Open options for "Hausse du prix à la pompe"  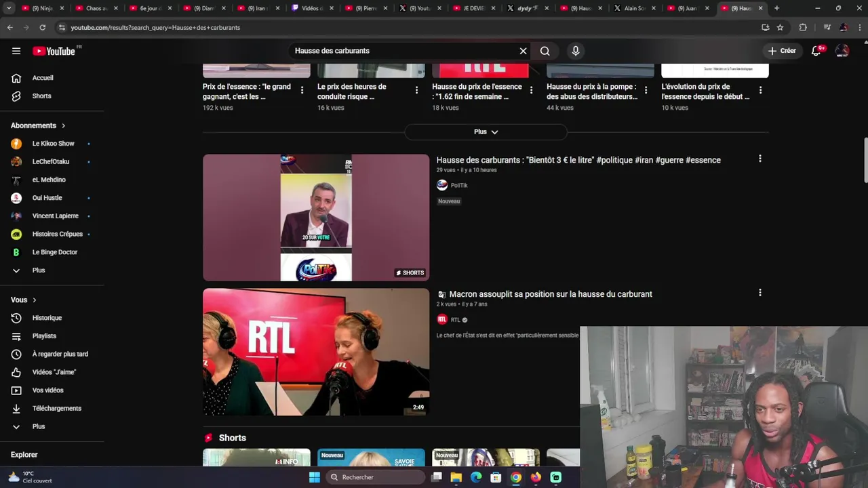point(646,90)
